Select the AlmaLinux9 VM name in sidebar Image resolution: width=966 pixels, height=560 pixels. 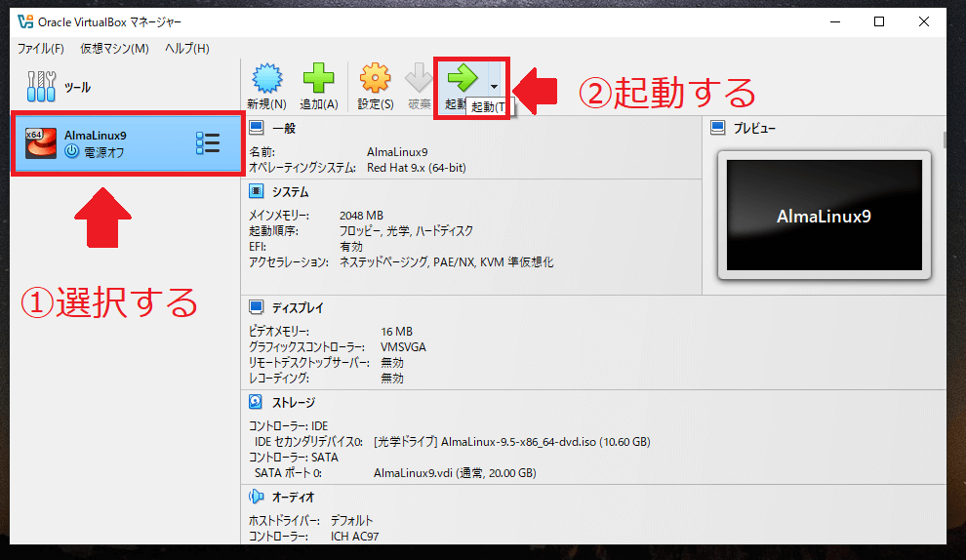(96, 136)
